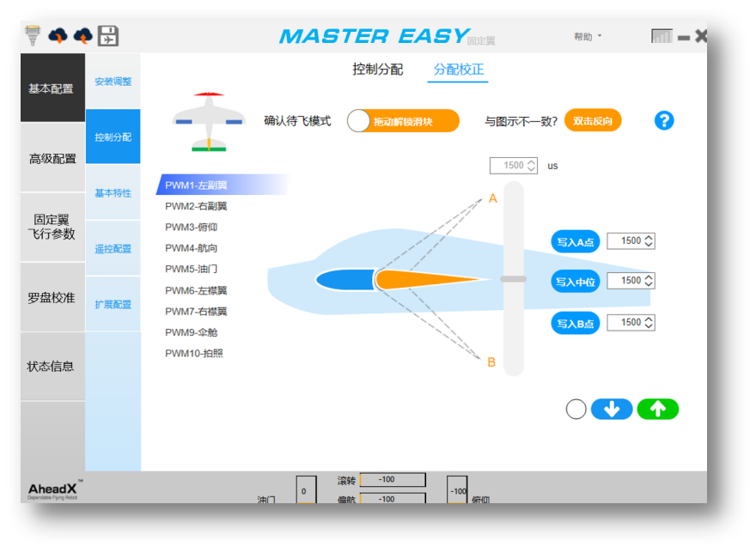This screenshot has width=756, height=553.
Task: Click the USB connect plug icon
Action: coord(33,36)
